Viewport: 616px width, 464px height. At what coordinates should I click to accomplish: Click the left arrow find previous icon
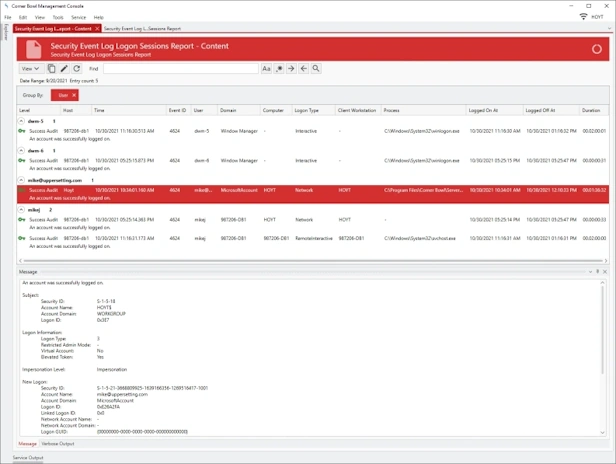tap(304, 69)
